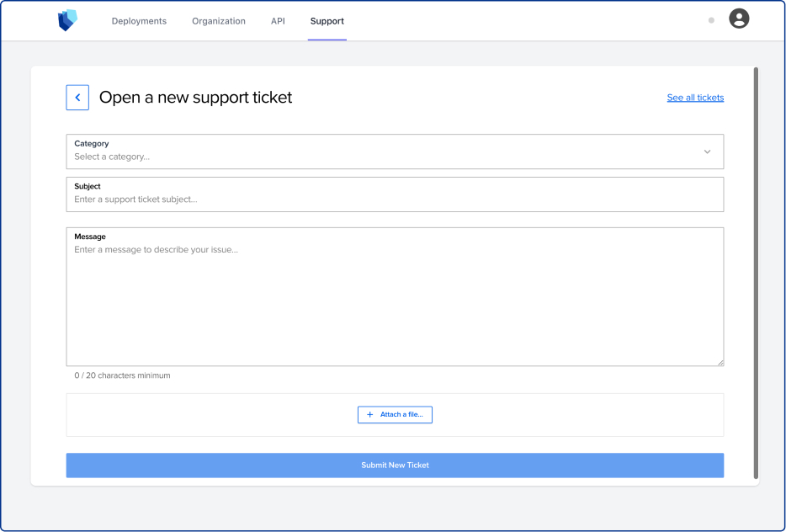
Task: Click the status indicator dot beside the avatar
Action: tap(711, 19)
